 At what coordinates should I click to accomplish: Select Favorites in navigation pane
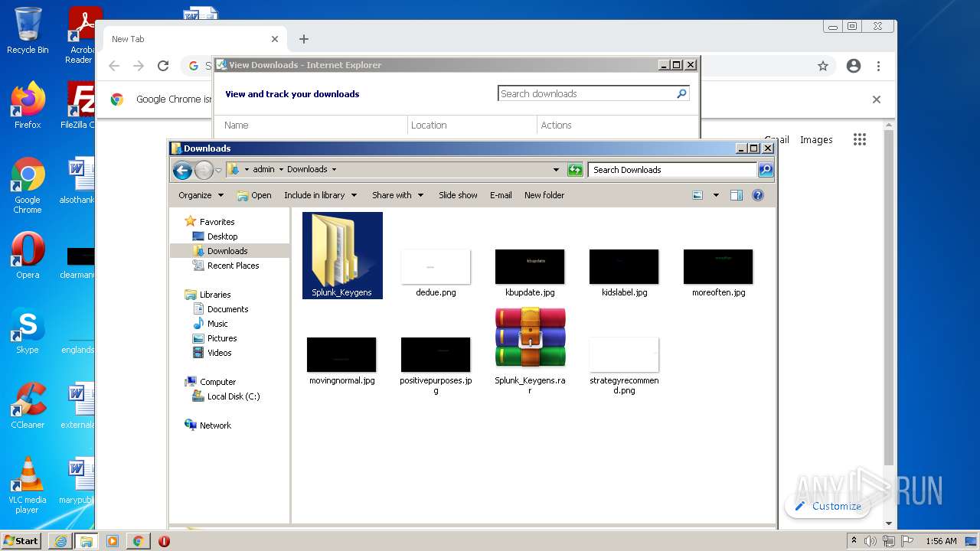coord(217,222)
